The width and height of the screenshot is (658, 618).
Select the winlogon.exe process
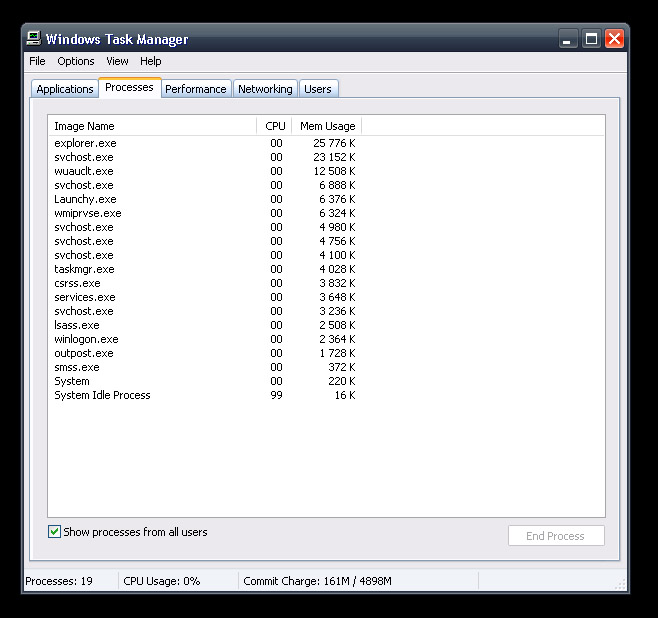205,339
